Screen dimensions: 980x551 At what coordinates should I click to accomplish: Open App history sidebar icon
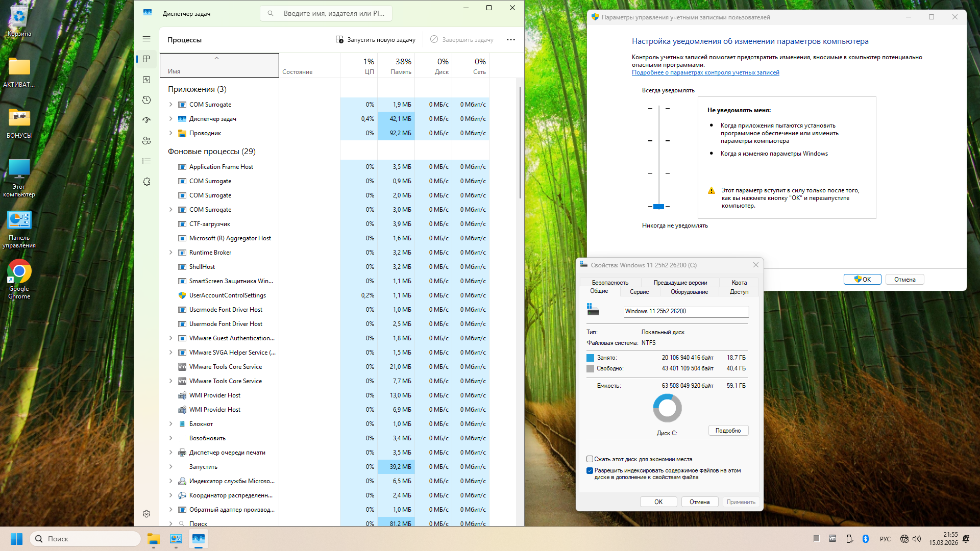point(146,100)
